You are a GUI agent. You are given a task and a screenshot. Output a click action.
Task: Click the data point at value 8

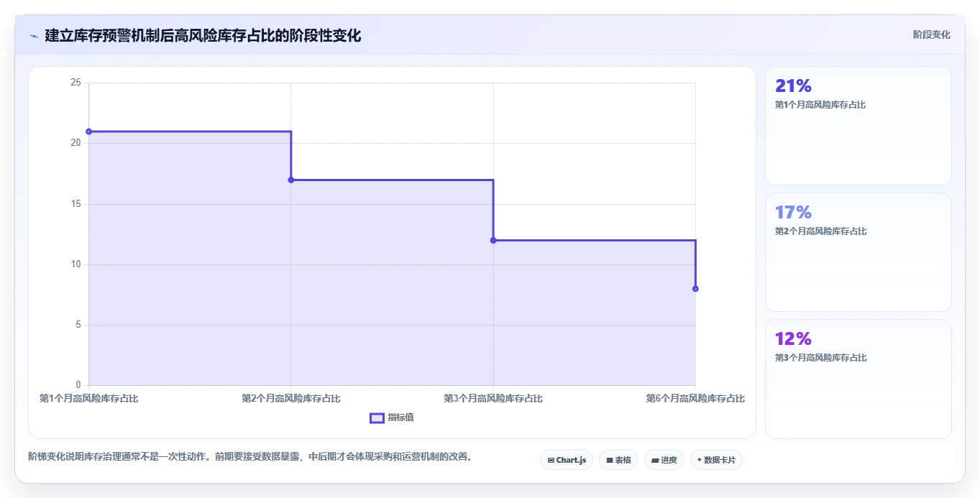point(695,289)
